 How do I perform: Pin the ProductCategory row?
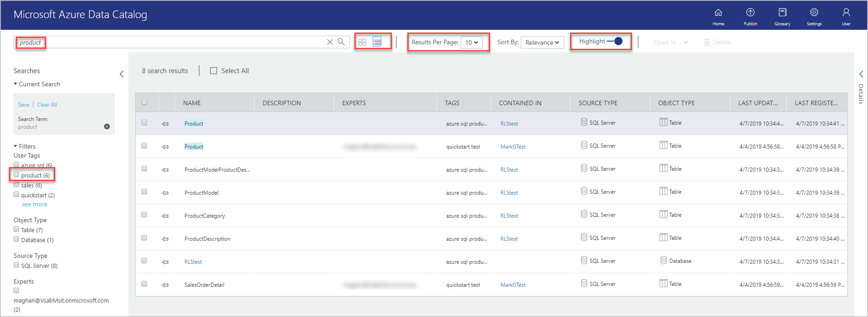coord(165,216)
